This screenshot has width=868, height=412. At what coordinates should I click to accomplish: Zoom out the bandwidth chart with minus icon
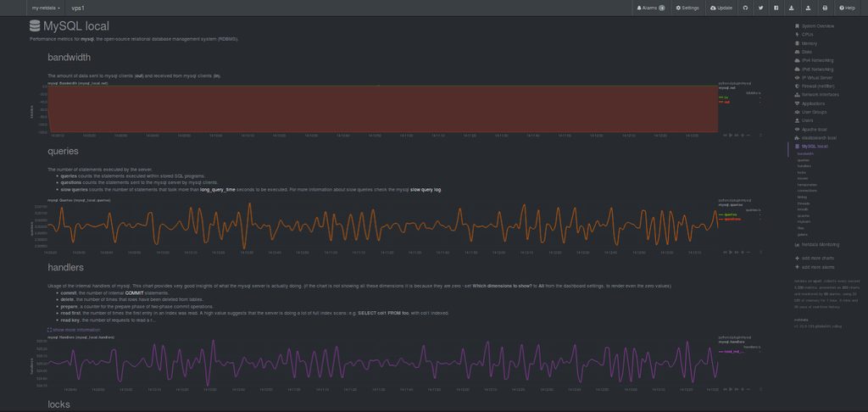point(748,135)
